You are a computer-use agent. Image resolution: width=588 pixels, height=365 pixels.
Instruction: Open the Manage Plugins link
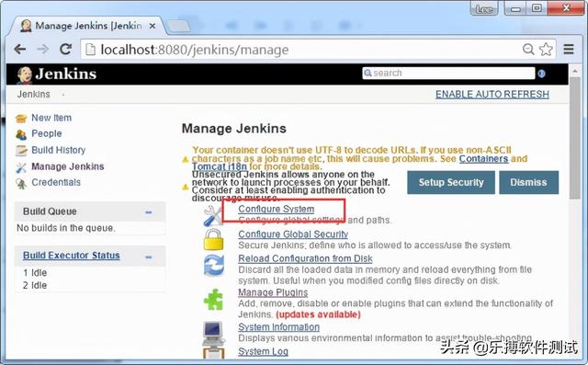273,292
